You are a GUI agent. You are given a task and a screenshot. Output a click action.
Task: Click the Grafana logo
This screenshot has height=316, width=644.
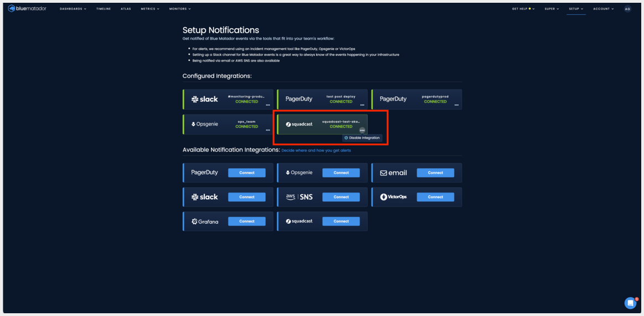click(204, 221)
